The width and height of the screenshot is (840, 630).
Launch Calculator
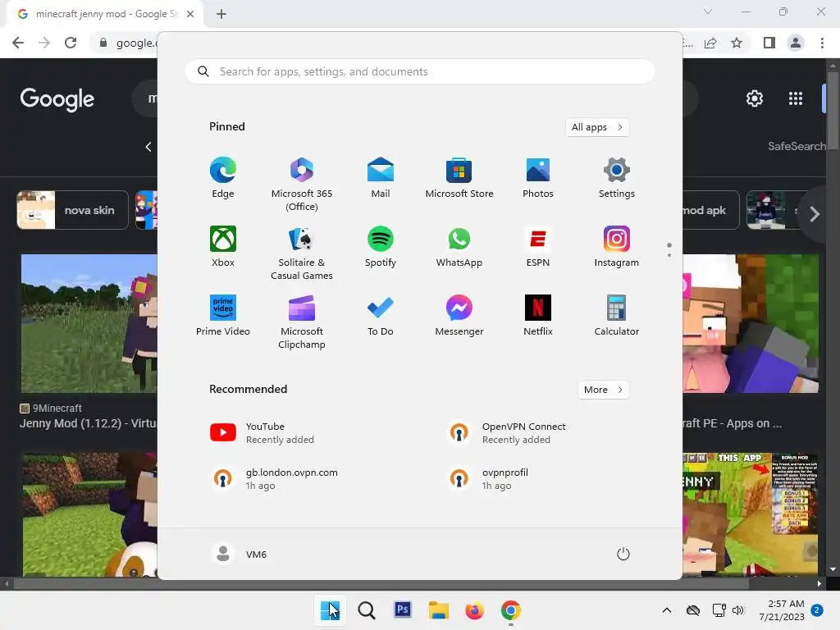(617, 316)
